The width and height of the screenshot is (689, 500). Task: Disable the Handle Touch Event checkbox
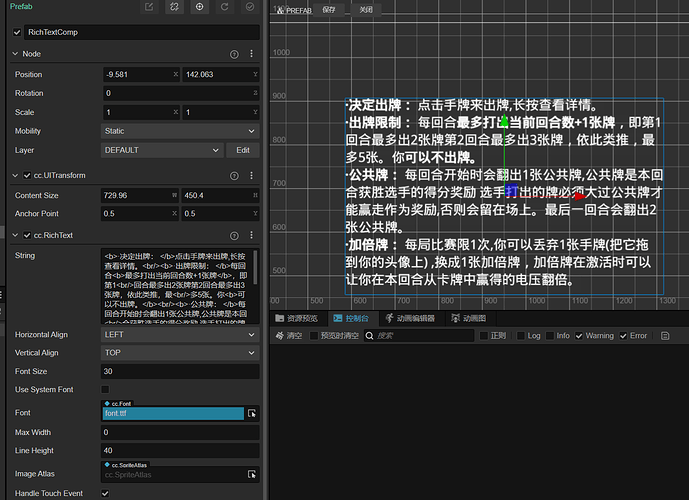pyautogui.click(x=106, y=493)
